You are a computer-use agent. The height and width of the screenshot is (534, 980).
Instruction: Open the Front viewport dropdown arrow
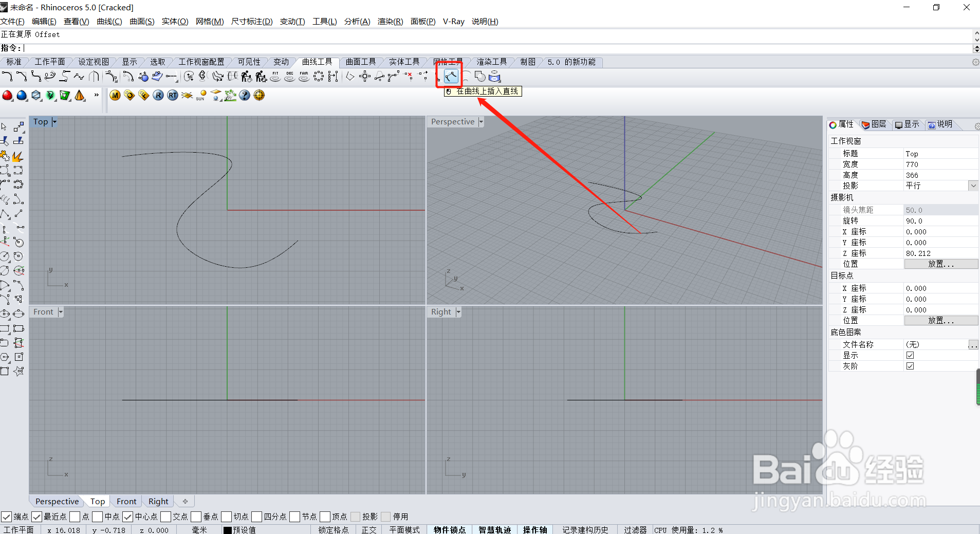coord(61,312)
